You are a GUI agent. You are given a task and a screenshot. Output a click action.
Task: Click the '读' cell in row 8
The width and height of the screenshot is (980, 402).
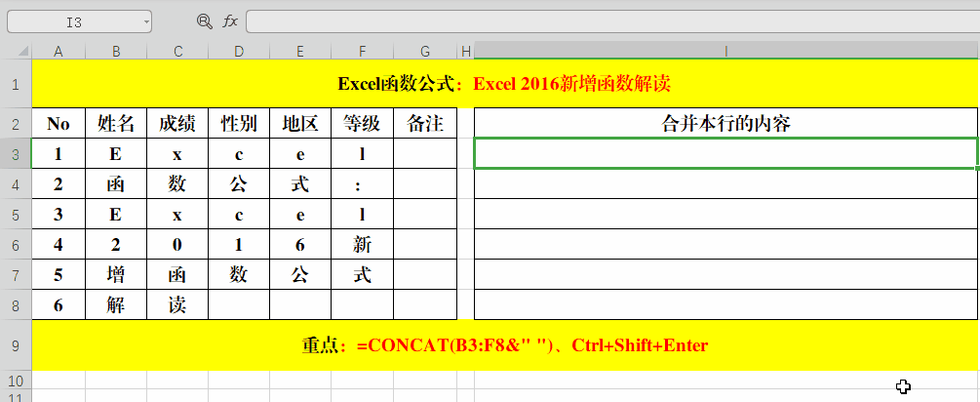[178, 305]
